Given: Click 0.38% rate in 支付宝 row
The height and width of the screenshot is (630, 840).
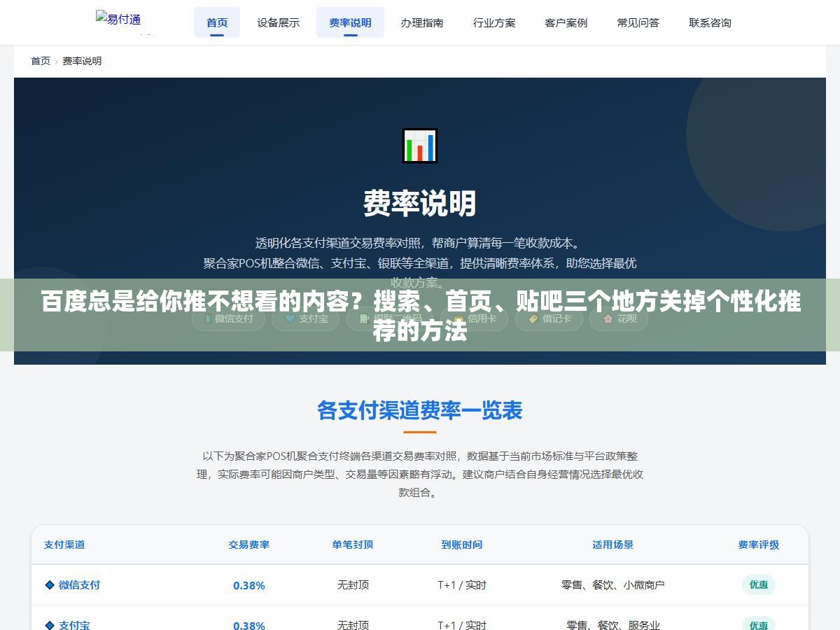Looking at the screenshot, I should (249, 625).
